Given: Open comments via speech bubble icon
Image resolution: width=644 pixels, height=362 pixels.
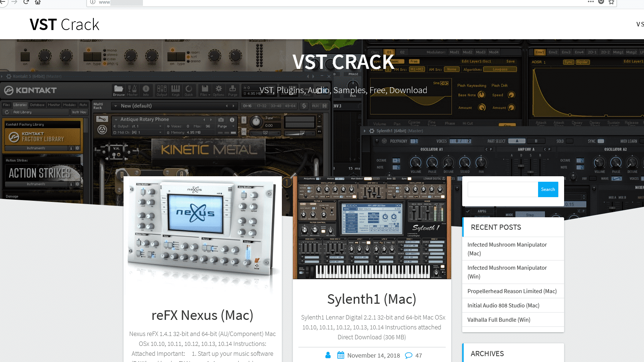Looking at the screenshot, I should (409, 355).
